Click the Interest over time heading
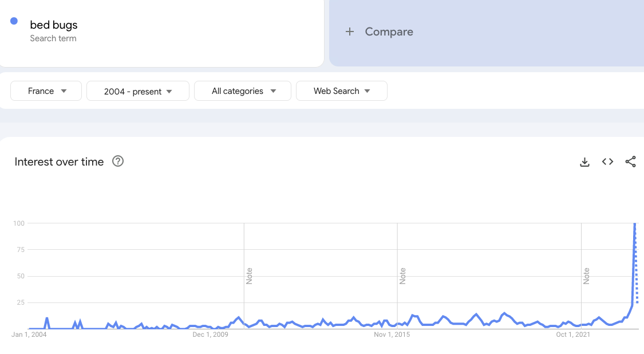 click(59, 162)
